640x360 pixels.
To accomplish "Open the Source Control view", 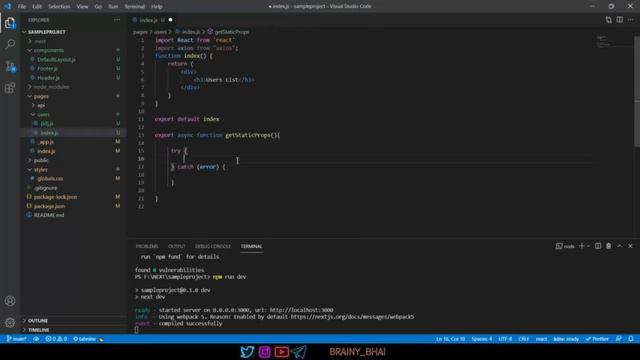I will click(x=10, y=66).
